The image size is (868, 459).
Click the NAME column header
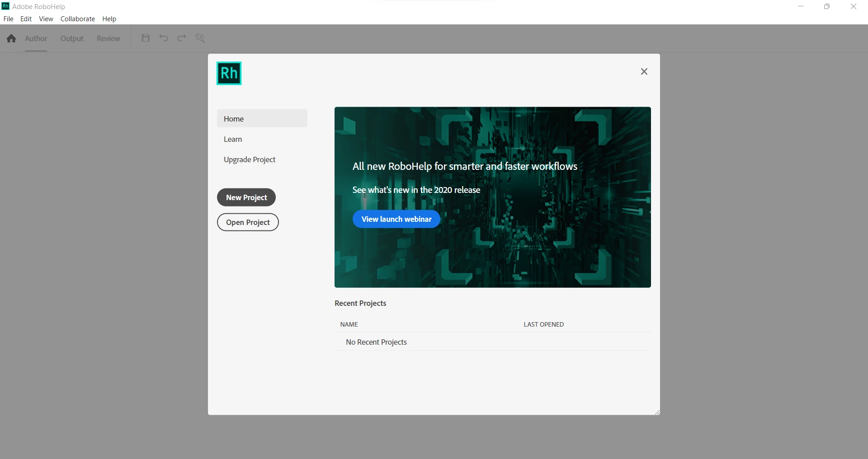click(x=349, y=324)
